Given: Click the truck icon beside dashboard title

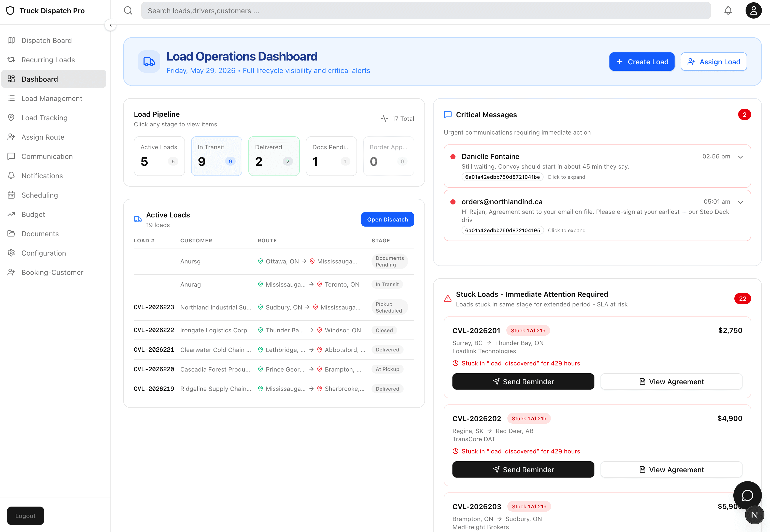Looking at the screenshot, I should tap(149, 61).
